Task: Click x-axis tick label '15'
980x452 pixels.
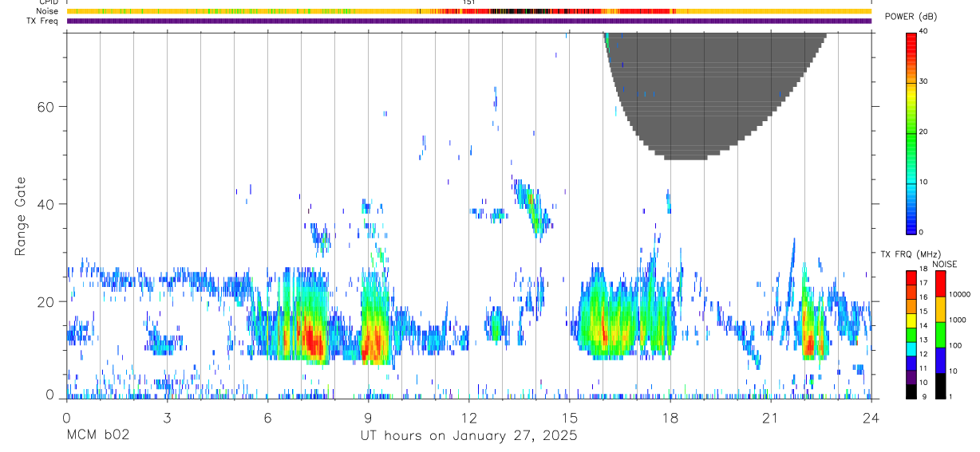Action: pos(569,418)
